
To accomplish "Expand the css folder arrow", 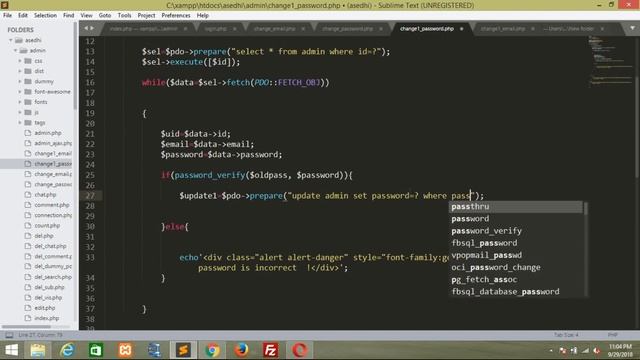I will point(20,61).
